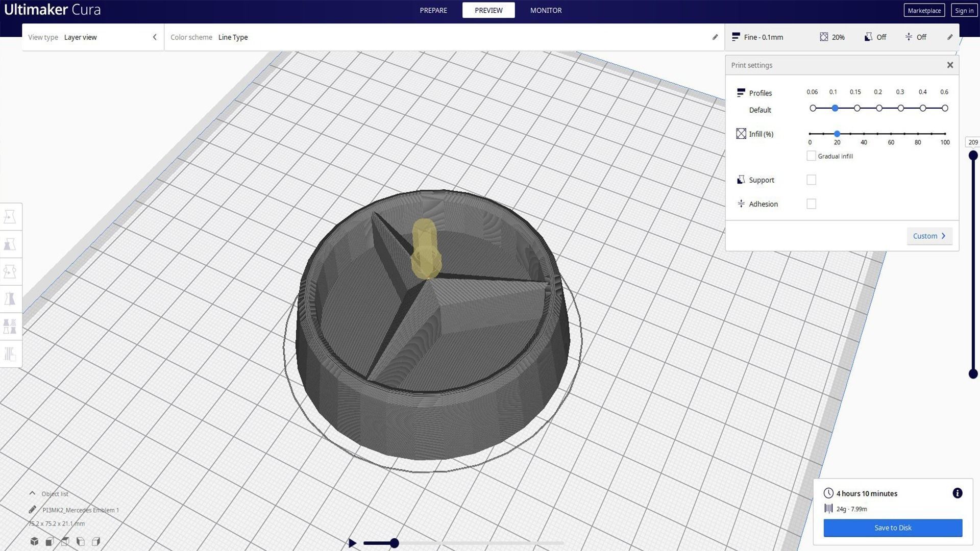Screen dimensions: 980x551
Task: Open Custom print settings
Action: (929, 236)
